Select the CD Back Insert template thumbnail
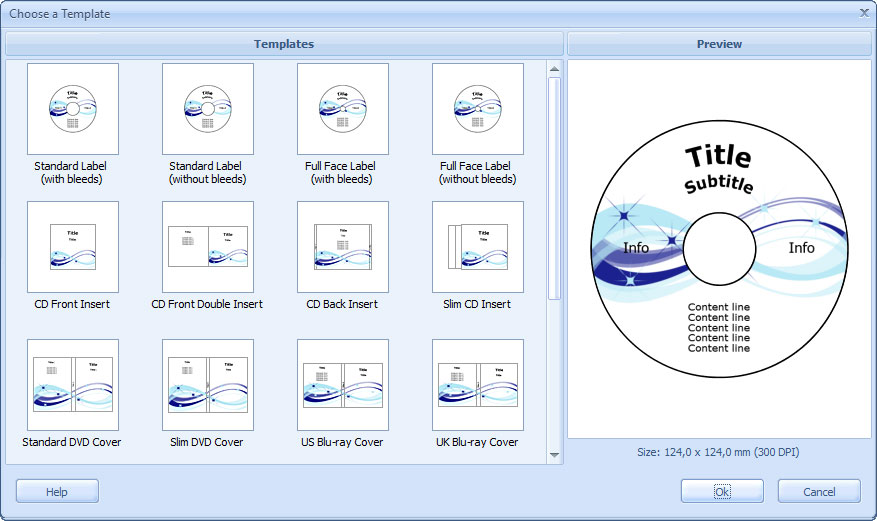Viewport: 877px width, 521px height. coord(343,247)
